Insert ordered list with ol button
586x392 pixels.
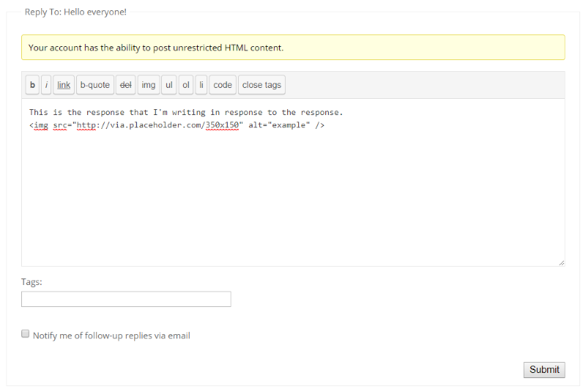coord(186,85)
